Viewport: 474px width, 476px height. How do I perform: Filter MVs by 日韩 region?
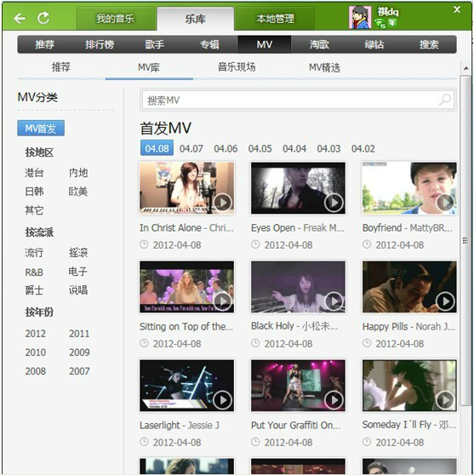click(34, 192)
